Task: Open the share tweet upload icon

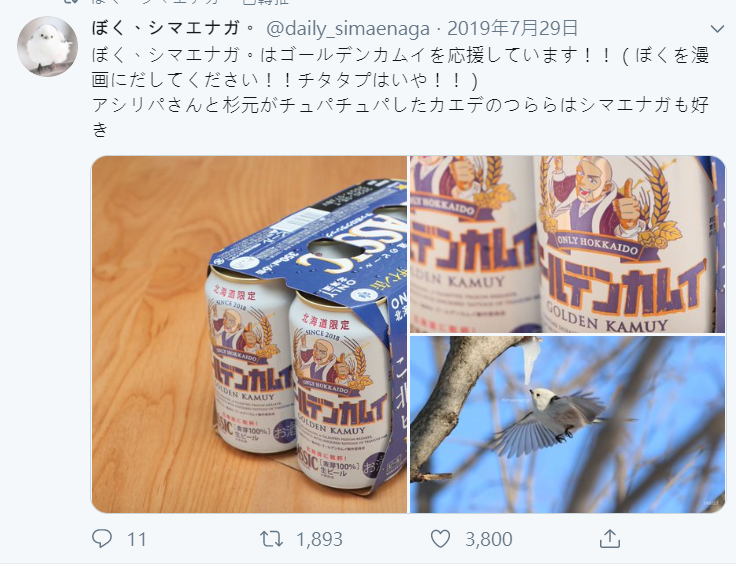Action: point(610,538)
